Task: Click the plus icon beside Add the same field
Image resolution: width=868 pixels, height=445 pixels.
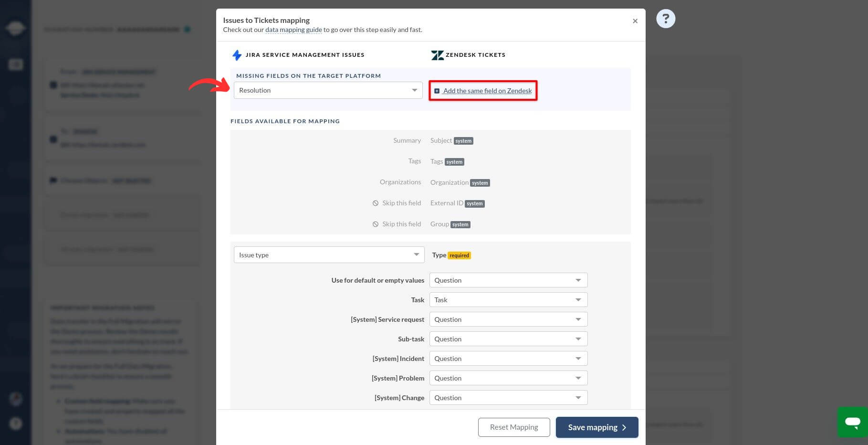Action: point(437,91)
